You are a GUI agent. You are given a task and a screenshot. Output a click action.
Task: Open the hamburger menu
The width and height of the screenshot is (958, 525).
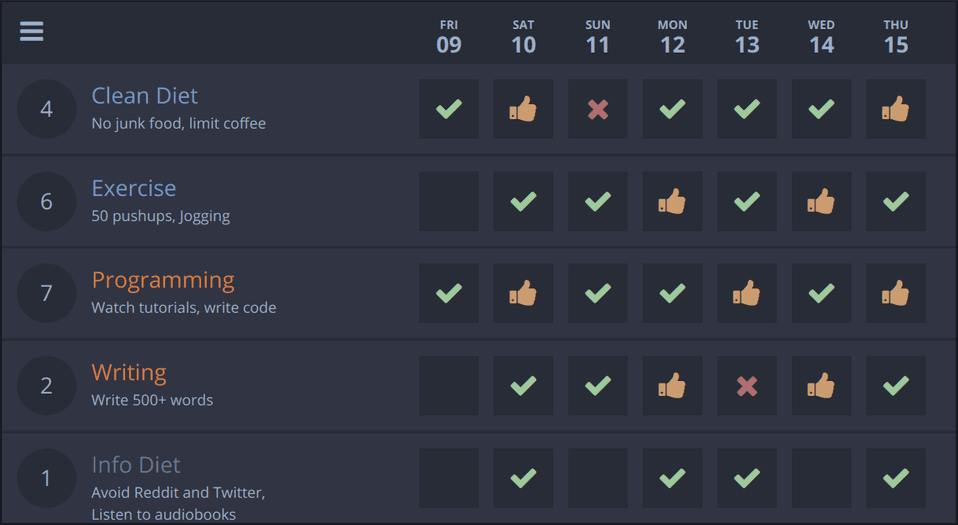click(31, 31)
